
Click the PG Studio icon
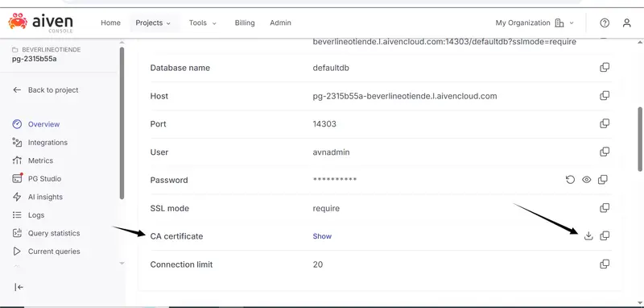[17, 178]
